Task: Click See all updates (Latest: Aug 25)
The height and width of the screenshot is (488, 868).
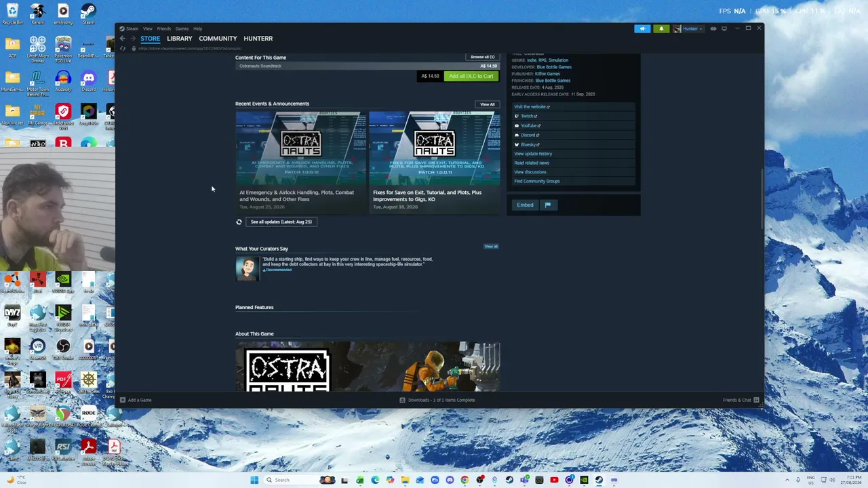Action: tap(281, 222)
